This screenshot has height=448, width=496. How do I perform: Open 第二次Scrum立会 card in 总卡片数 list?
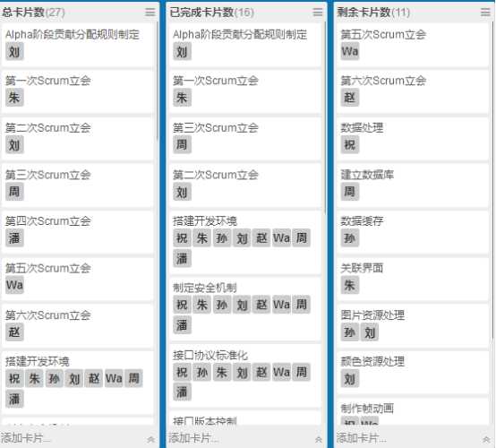77,138
